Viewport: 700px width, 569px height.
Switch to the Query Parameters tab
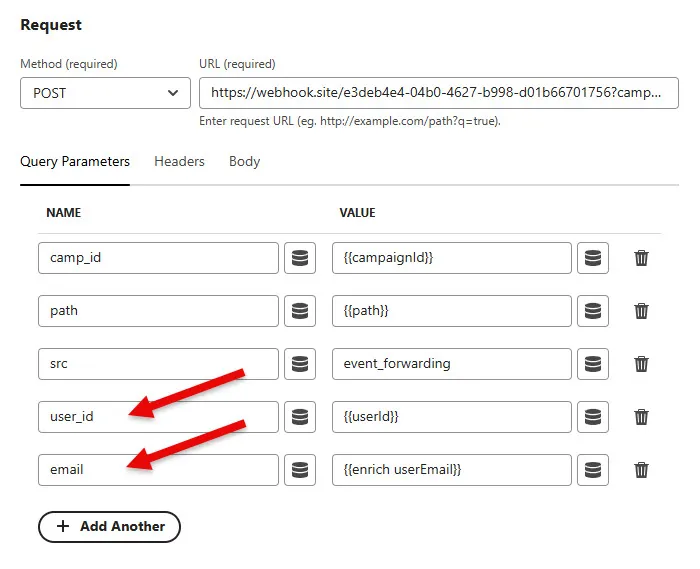75,161
